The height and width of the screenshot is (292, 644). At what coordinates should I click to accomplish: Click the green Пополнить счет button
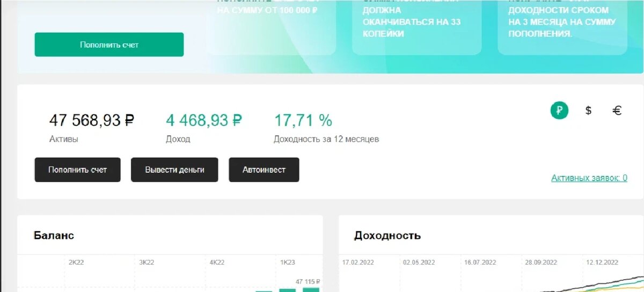pos(109,45)
